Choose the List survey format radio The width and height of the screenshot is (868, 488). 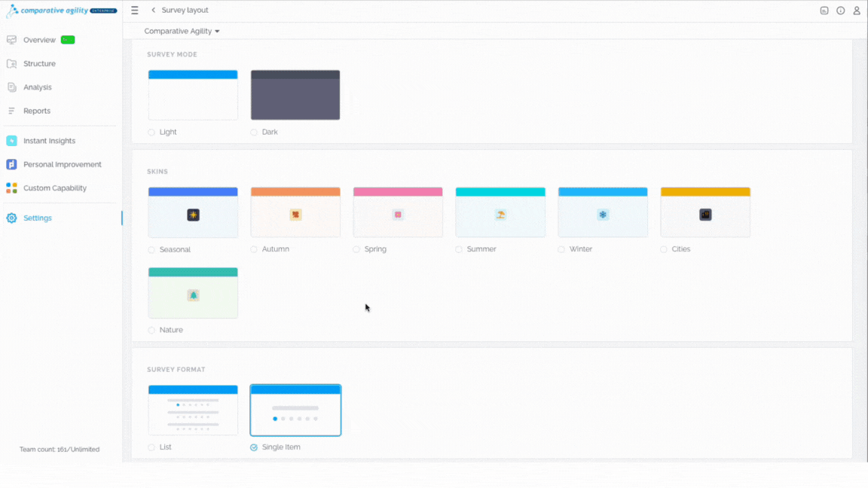pos(151,447)
